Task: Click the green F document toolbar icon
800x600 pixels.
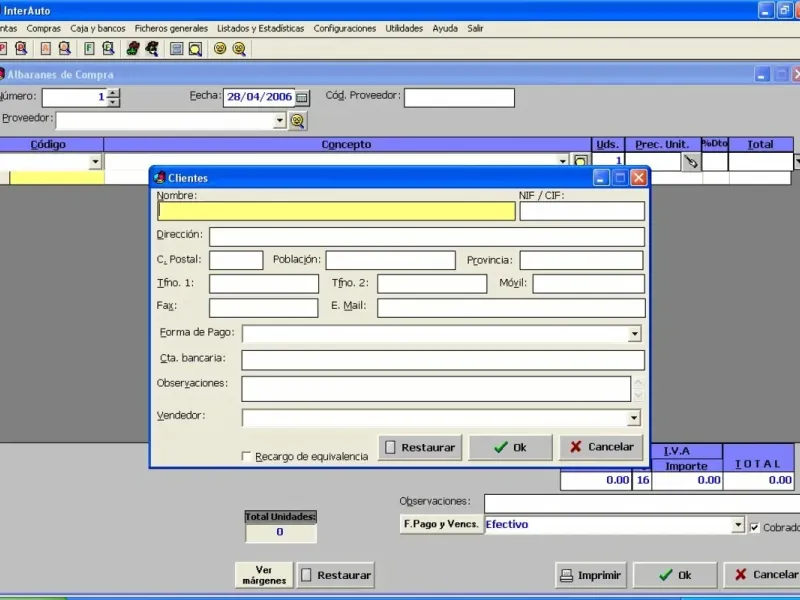Action: tap(89, 48)
